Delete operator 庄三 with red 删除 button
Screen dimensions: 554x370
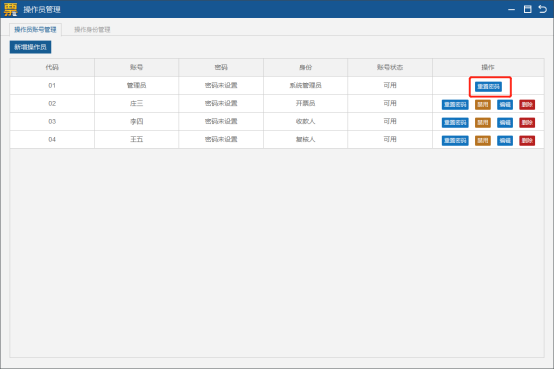[527, 105]
